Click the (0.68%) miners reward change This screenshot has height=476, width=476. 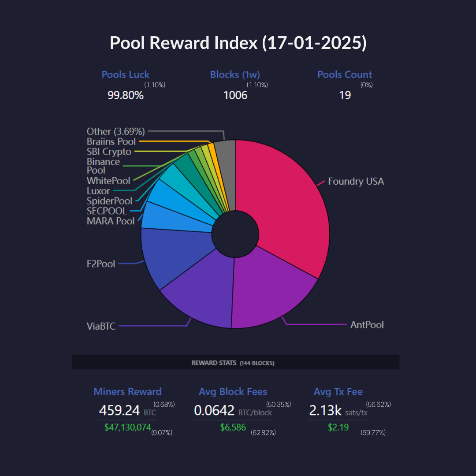coord(164,404)
